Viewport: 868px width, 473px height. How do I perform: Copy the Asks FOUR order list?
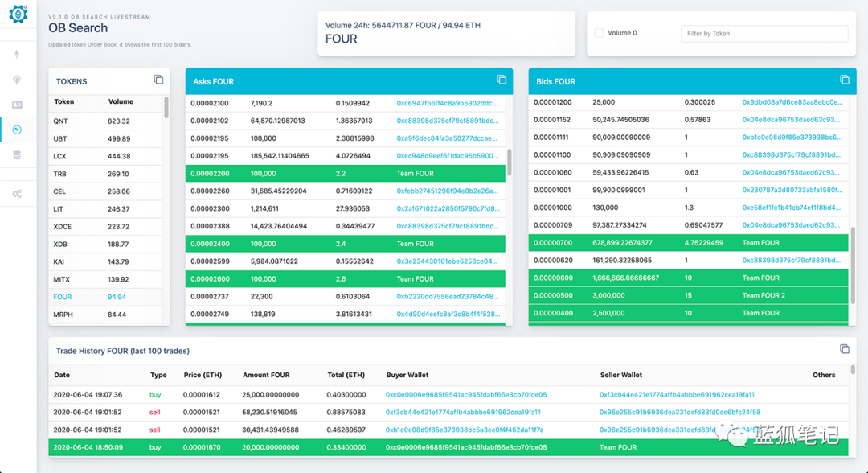tap(502, 80)
